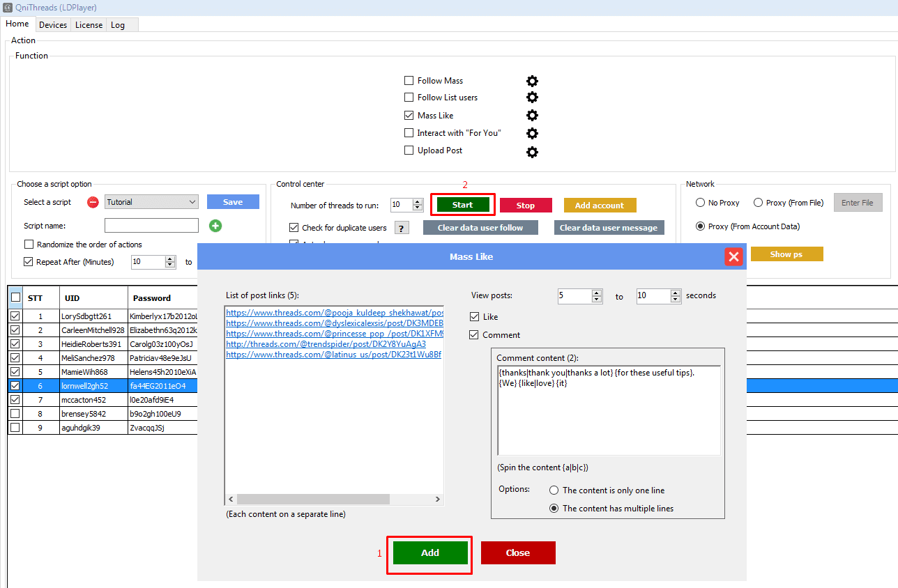Open Upload Post settings gear
Viewport: 898px width, 588px height.
(x=532, y=151)
